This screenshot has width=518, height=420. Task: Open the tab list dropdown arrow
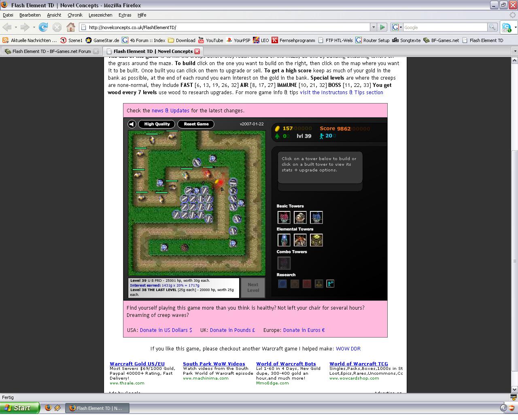[x=515, y=51]
